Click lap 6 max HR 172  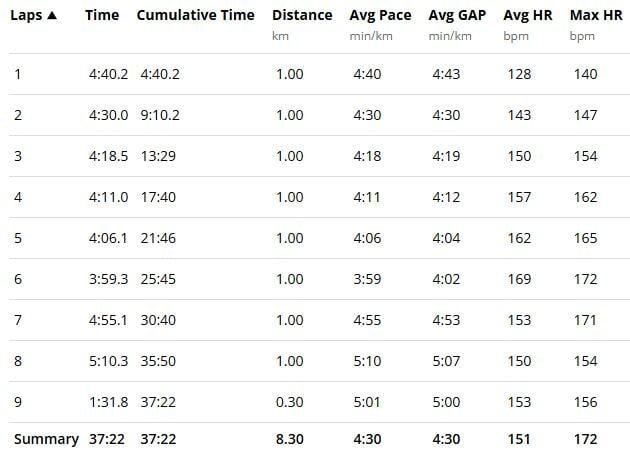pyautogui.click(x=585, y=279)
